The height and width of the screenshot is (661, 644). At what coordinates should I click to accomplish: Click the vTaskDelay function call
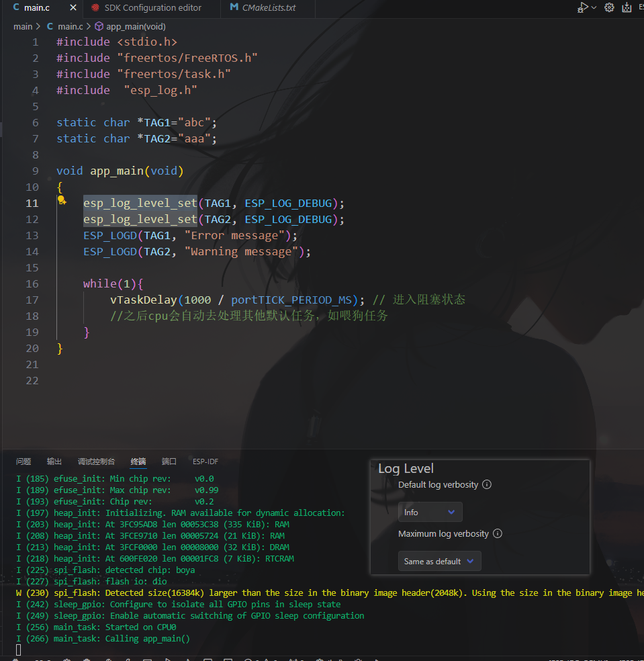[143, 300]
